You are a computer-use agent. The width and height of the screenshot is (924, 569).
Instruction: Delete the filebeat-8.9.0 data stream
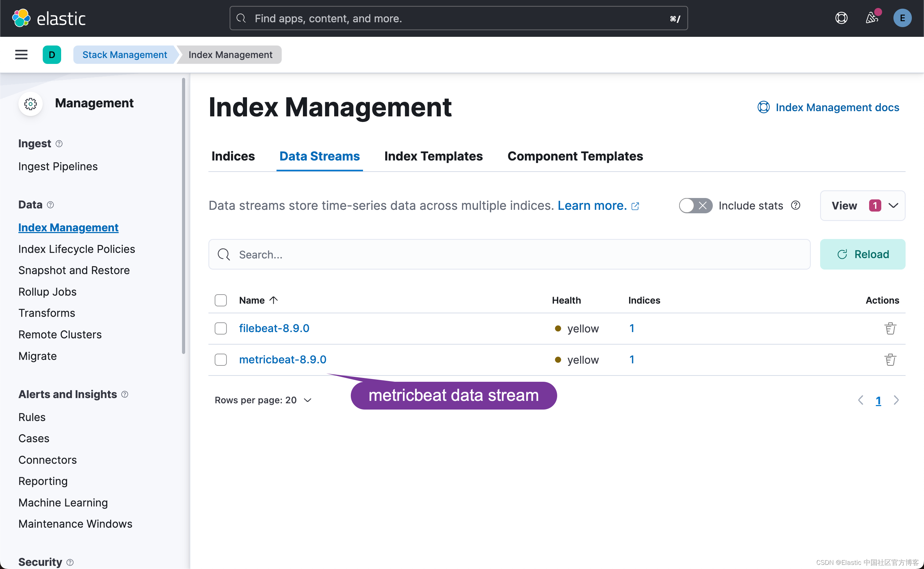[890, 329]
